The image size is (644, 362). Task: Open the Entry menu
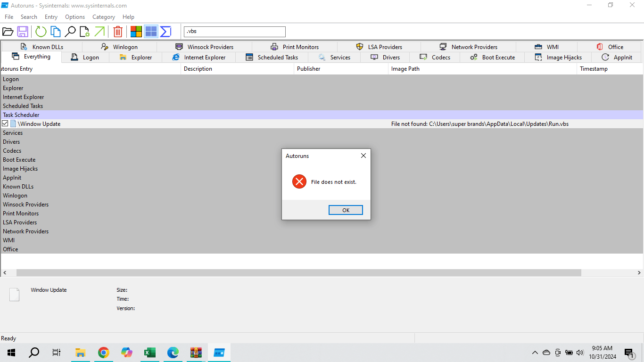51,17
